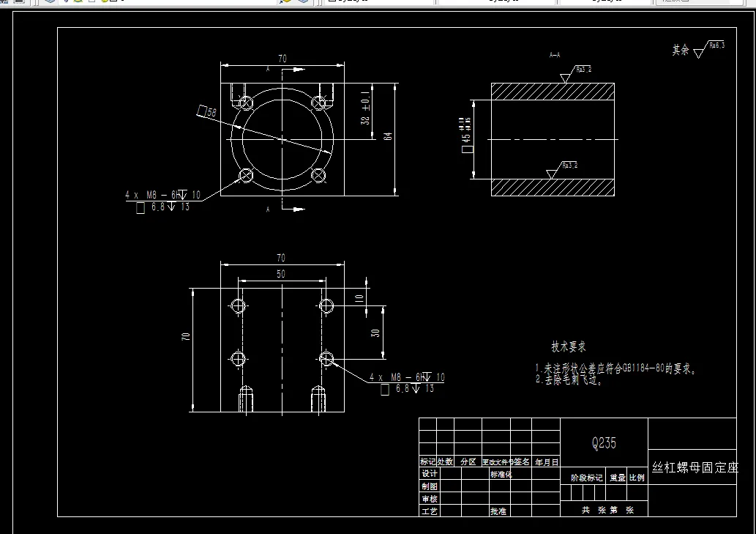The width and height of the screenshot is (756, 534).
Task: Select the 更改文件号 title block cell
Action: (498, 462)
